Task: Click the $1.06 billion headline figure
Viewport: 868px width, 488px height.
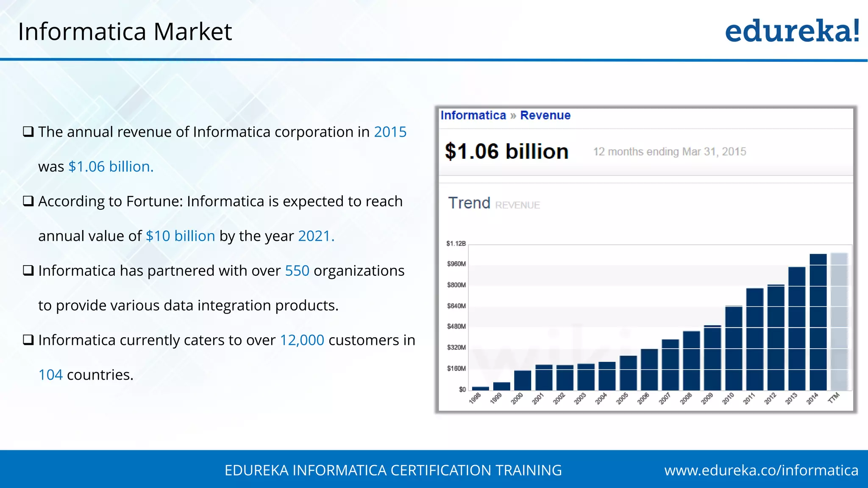Action: [506, 152]
